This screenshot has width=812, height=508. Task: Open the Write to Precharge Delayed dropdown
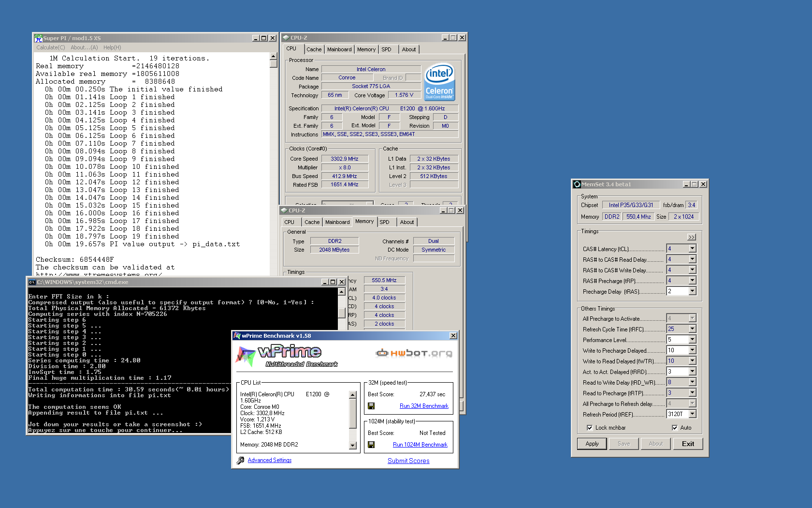tap(692, 350)
